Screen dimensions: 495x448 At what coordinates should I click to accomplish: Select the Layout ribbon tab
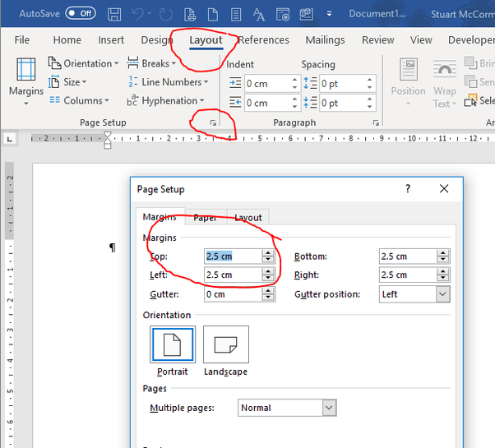tap(206, 40)
